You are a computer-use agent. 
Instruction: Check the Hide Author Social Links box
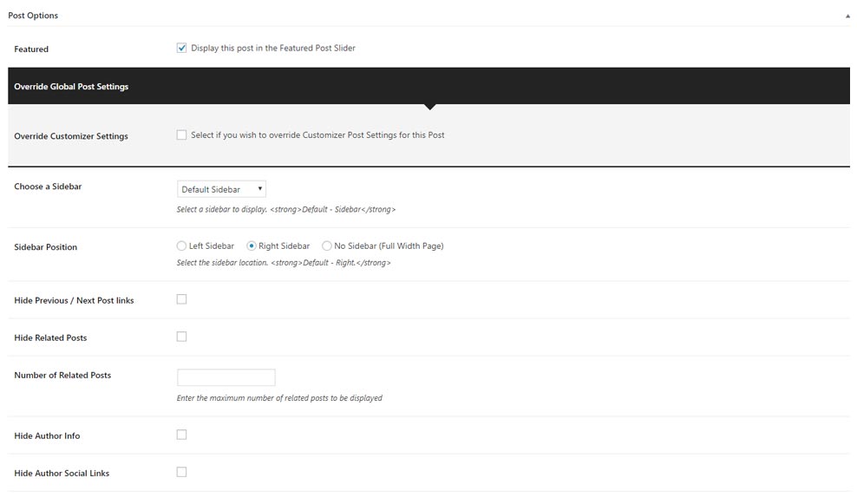click(181, 472)
